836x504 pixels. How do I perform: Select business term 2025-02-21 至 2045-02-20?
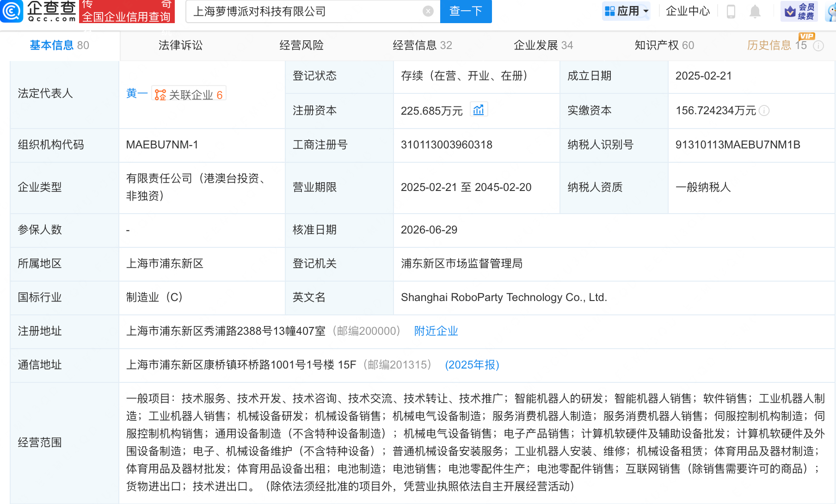pos(466,187)
